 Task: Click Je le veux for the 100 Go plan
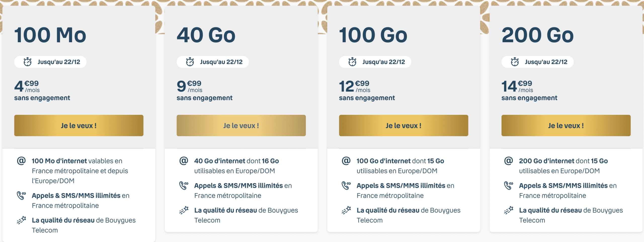(403, 125)
